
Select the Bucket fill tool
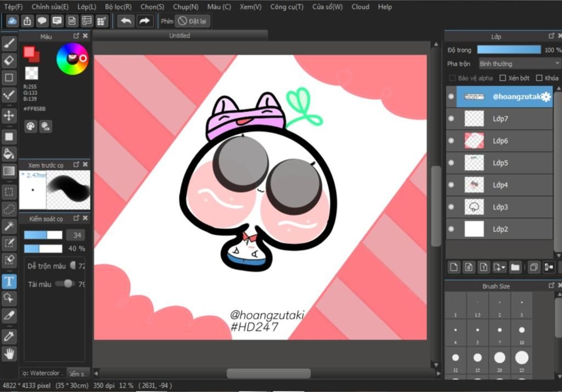point(9,154)
